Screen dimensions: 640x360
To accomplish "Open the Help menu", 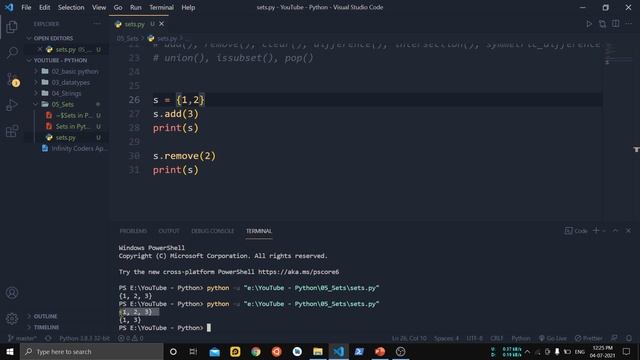I will 188,7.
